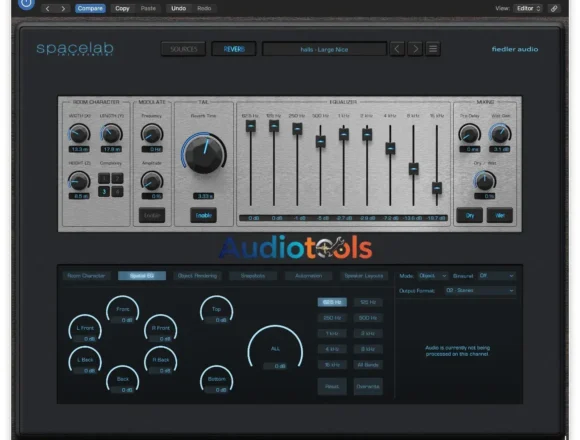Click the Bottom spatial gain dial
The image size is (580, 440).
pyautogui.click(x=217, y=380)
